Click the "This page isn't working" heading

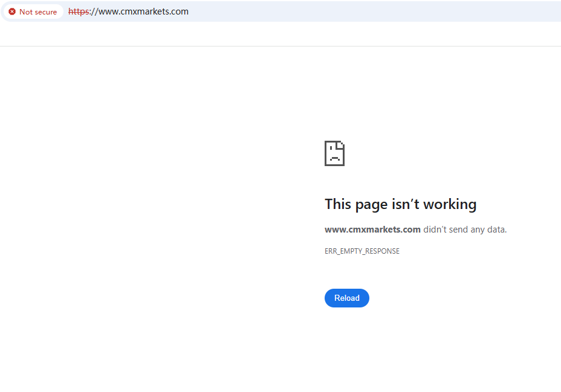(400, 204)
